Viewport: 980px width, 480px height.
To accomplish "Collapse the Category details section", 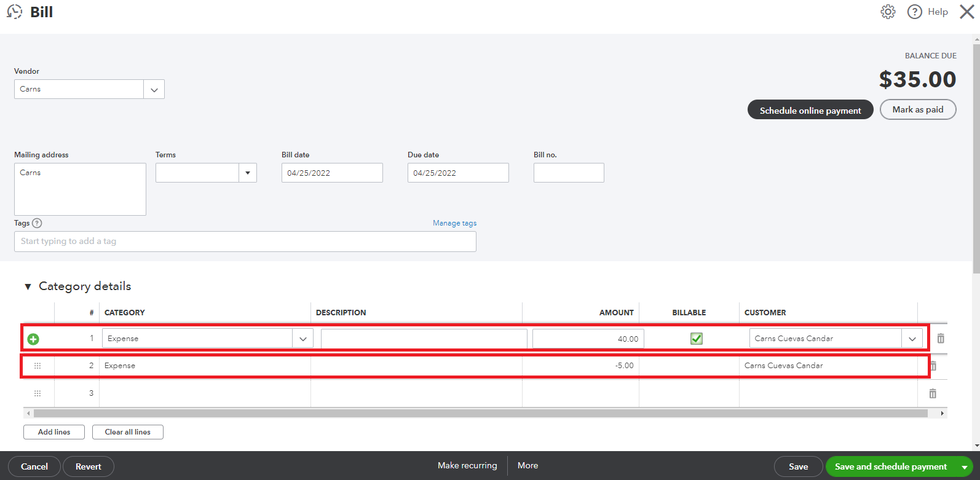I will [x=28, y=286].
